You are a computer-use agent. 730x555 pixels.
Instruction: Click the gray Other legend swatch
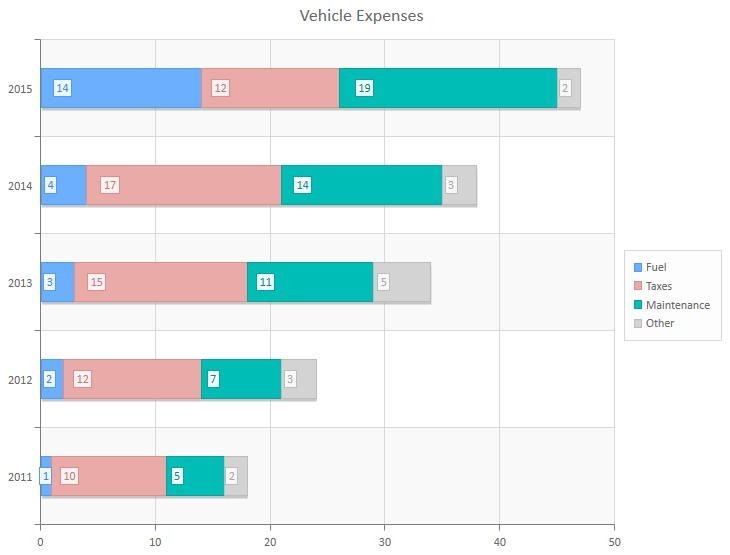tap(638, 323)
